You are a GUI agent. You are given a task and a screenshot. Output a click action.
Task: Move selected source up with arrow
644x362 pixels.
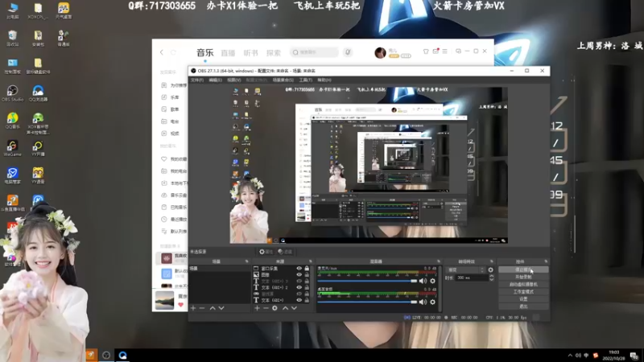click(x=285, y=308)
